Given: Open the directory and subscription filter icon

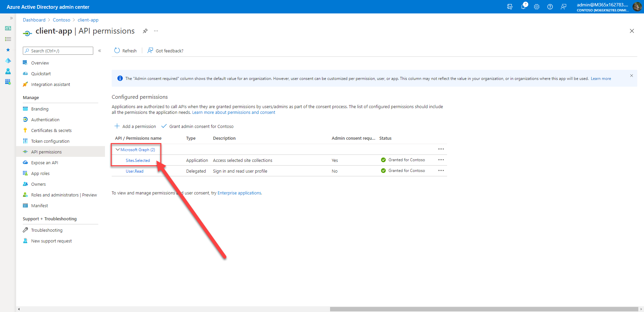Looking at the screenshot, I should tap(510, 7).
